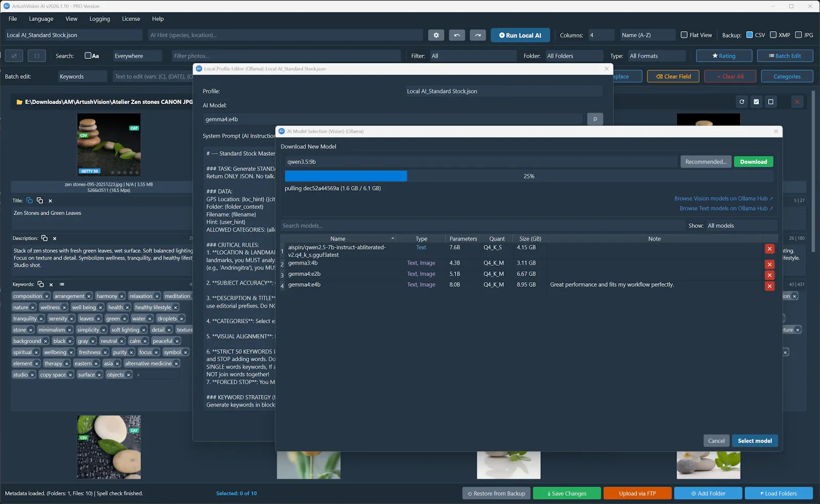
Task: Click the undo arrow icon in the toolbar
Action: point(457,35)
